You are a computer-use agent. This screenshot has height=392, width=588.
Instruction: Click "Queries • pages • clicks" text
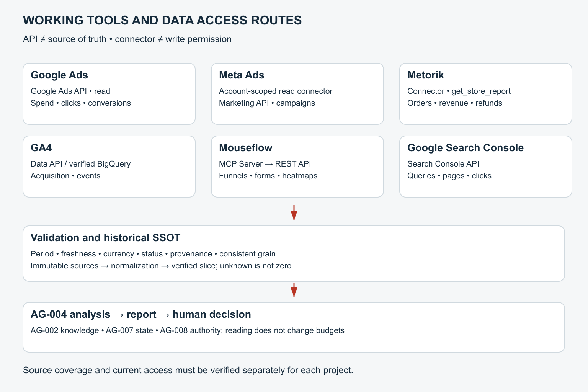click(x=449, y=176)
